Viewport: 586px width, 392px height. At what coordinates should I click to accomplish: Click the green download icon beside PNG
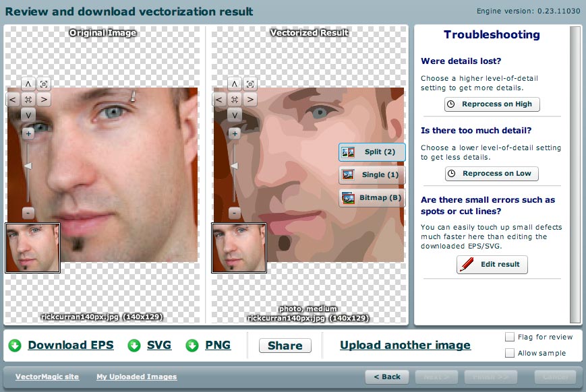coord(193,346)
